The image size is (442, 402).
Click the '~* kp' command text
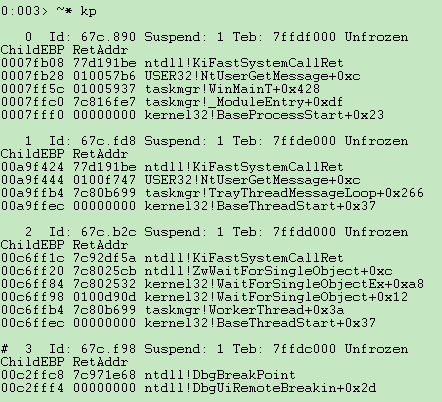76,11
